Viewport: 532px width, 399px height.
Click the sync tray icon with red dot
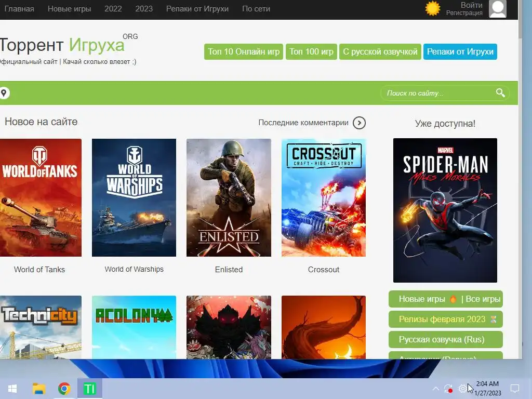[448, 389]
